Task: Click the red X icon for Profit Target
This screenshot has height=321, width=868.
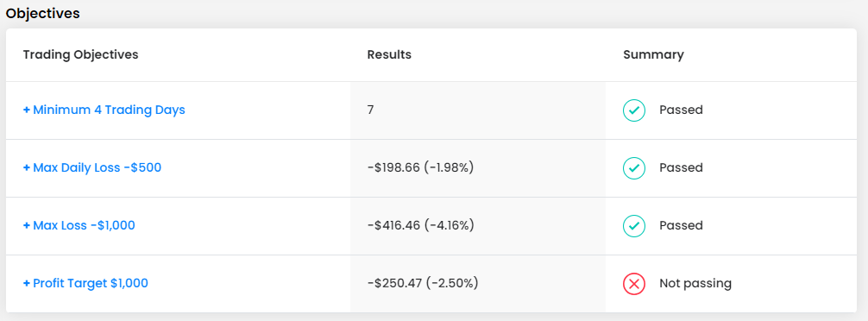Action: pos(634,284)
